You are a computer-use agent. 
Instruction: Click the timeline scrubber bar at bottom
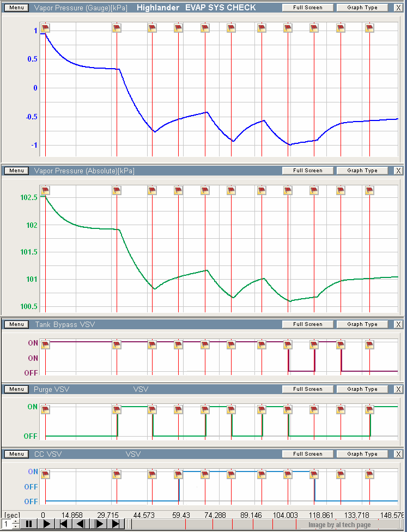coord(262,524)
